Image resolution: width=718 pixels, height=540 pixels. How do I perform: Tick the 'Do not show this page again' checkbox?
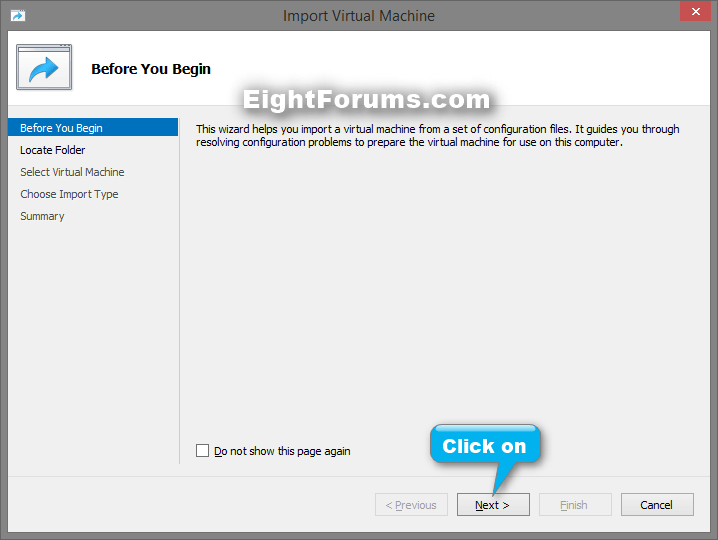(x=203, y=451)
